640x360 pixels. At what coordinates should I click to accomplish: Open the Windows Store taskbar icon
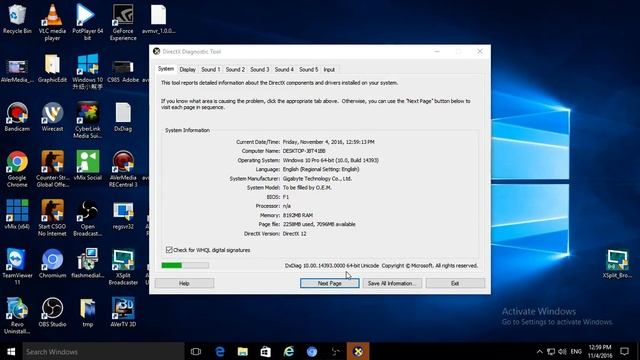point(266,351)
